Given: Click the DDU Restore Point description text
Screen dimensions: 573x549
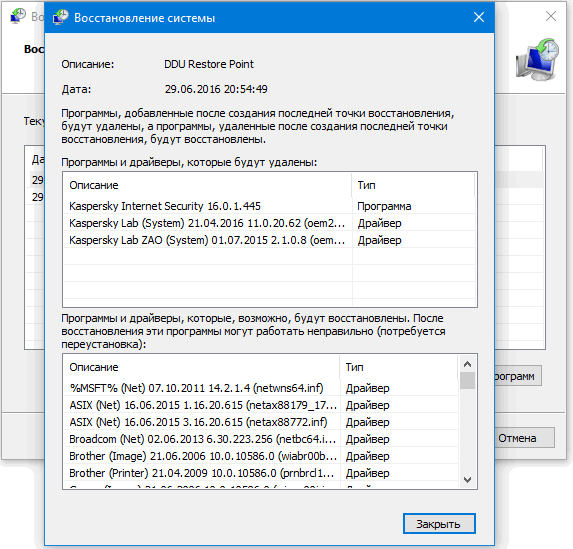Looking at the screenshot, I should coord(209,64).
